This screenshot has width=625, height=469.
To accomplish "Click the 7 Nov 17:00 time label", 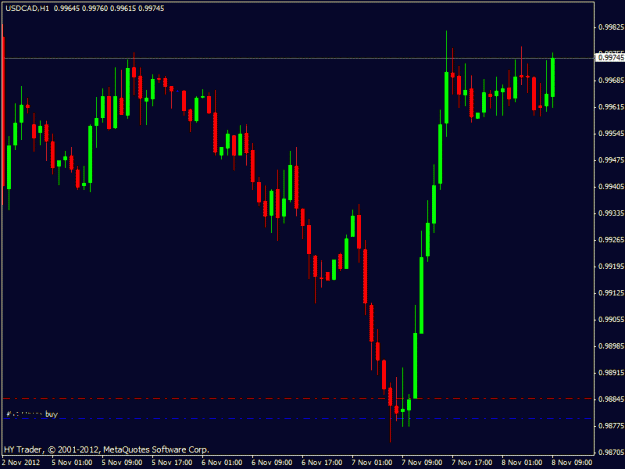I will pyautogui.click(x=472, y=463).
